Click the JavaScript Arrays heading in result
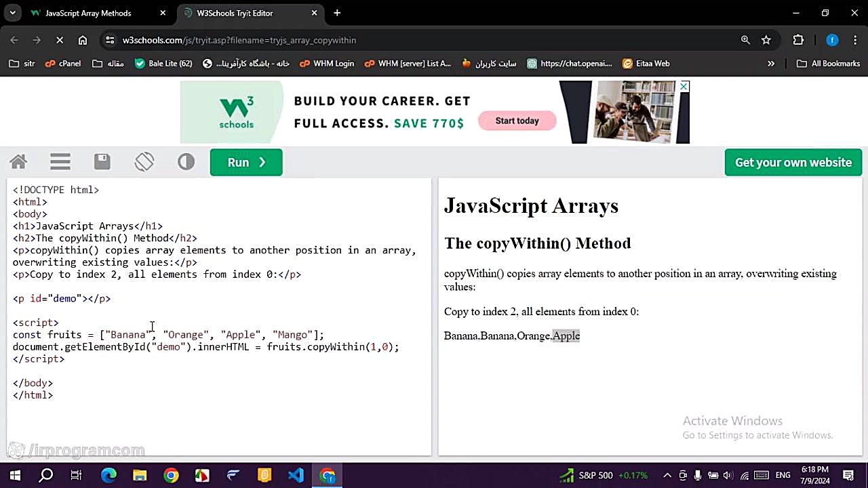868x488 pixels. [531, 206]
